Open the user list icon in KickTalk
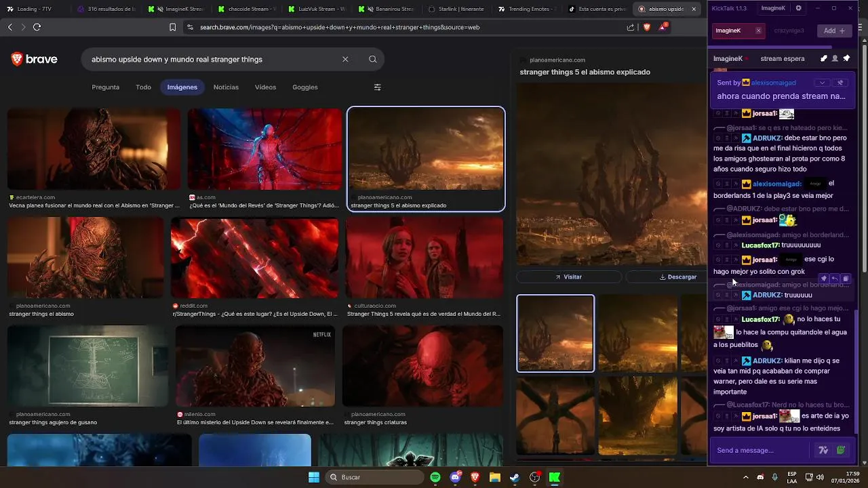Viewport: 868px width, 488px height. [x=835, y=58]
